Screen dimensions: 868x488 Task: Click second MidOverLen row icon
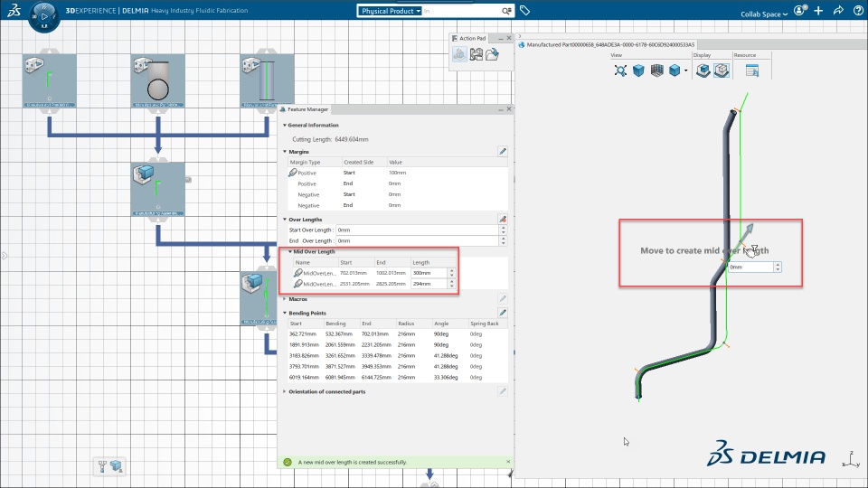click(x=297, y=283)
